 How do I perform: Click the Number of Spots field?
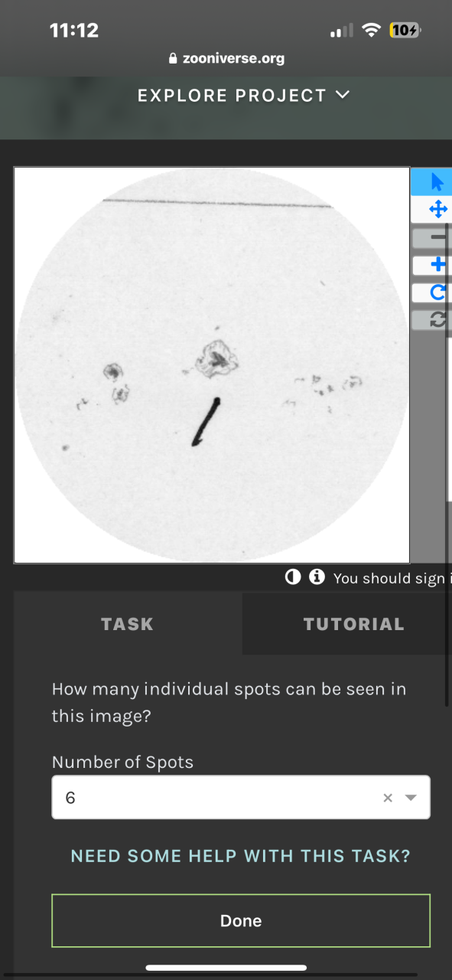[x=241, y=798]
